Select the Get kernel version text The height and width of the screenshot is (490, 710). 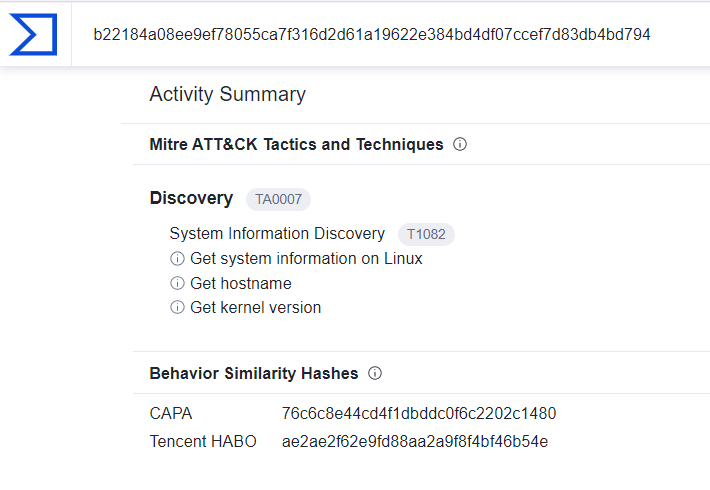pyautogui.click(x=255, y=307)
